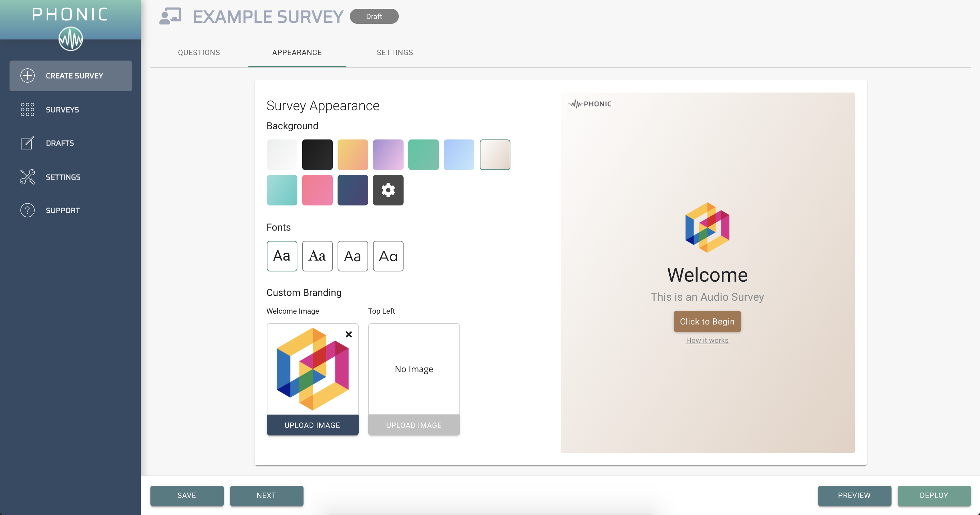Remove the uploaded Welcome Image with the X
Screen dimensions: 980x515
coord(349,334)
